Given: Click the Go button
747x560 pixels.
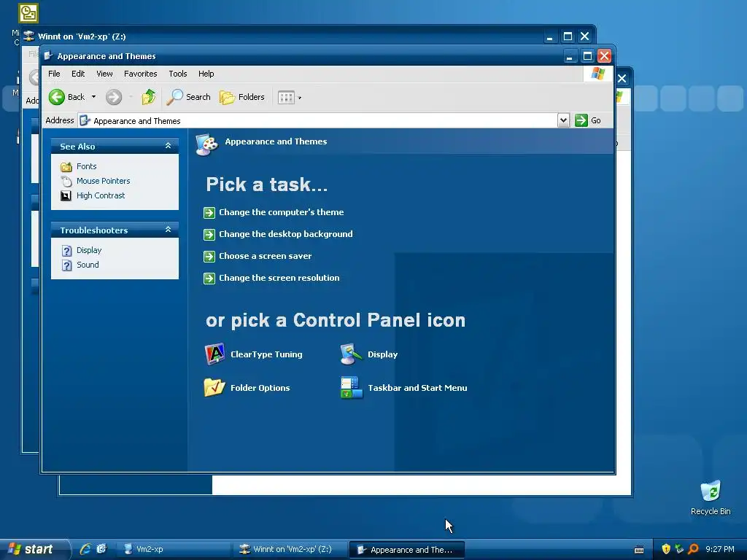Looking at the screenshot, I should (x=588, y=120).
